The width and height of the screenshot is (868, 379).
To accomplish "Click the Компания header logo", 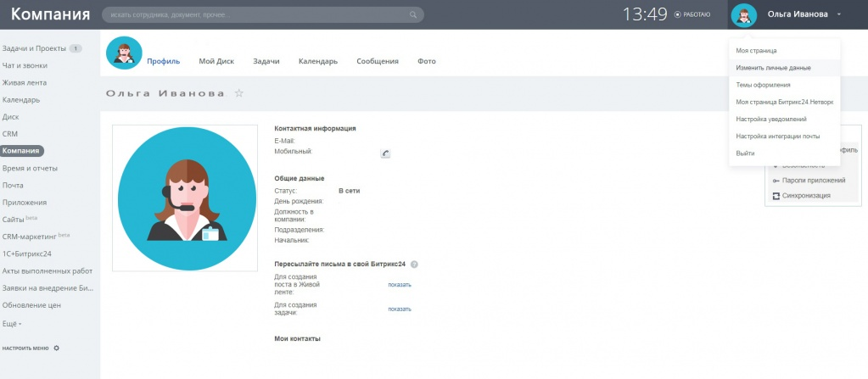I will [50, 14].
